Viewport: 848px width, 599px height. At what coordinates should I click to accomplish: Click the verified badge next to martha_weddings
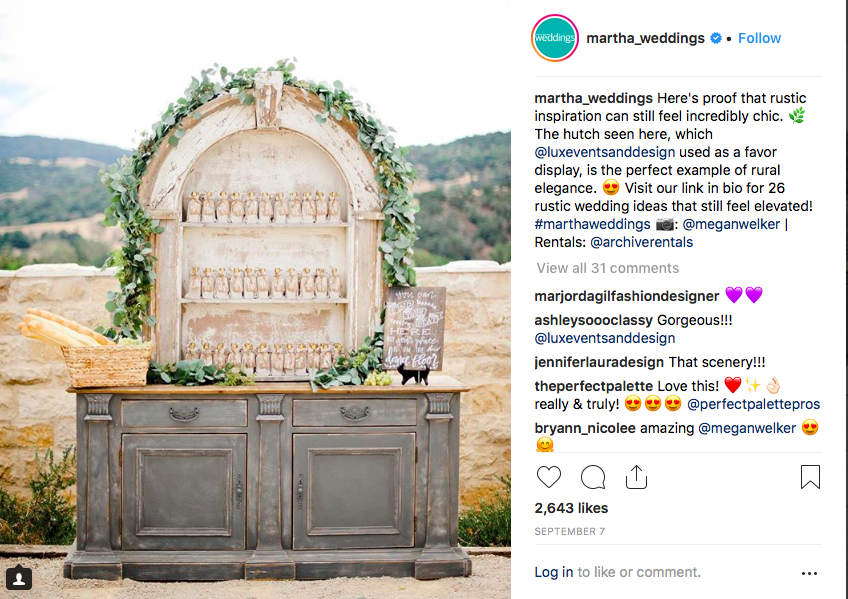coord(716,38)
